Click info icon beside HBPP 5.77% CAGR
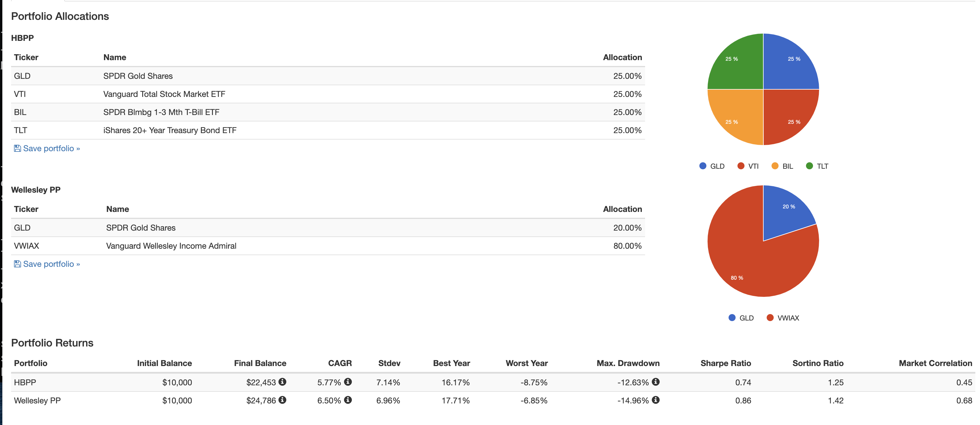Image resolution: width=980 pixels, height=425 pixels. [x=348, y=382]
